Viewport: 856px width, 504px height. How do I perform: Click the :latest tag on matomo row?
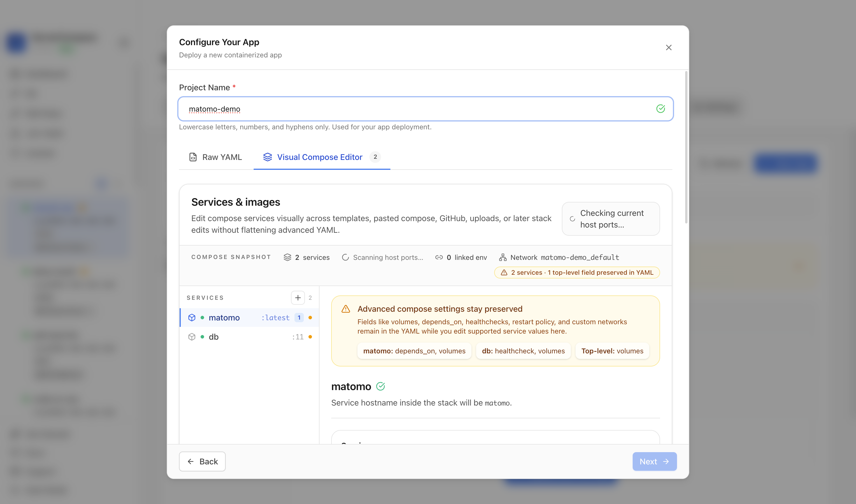tap(275, 317)
